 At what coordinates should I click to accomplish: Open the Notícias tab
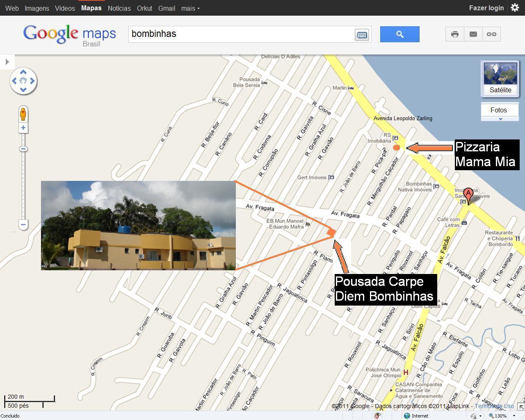coord(119,8)
